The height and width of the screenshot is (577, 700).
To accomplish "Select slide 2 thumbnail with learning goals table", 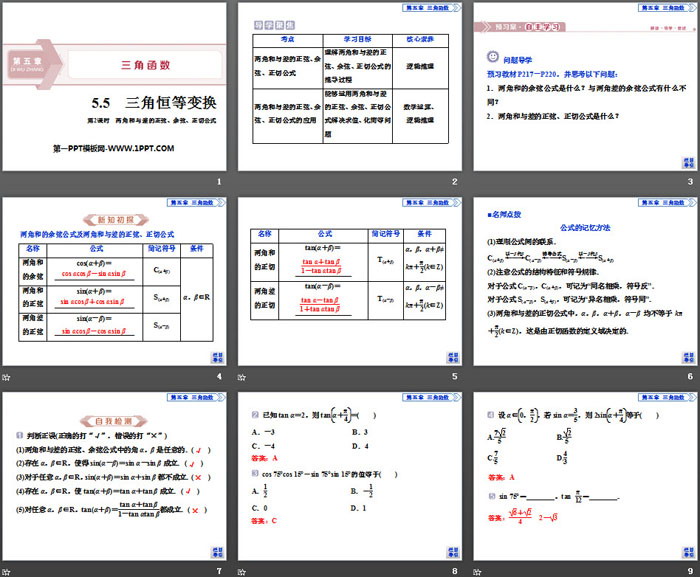I will (350, 87).
